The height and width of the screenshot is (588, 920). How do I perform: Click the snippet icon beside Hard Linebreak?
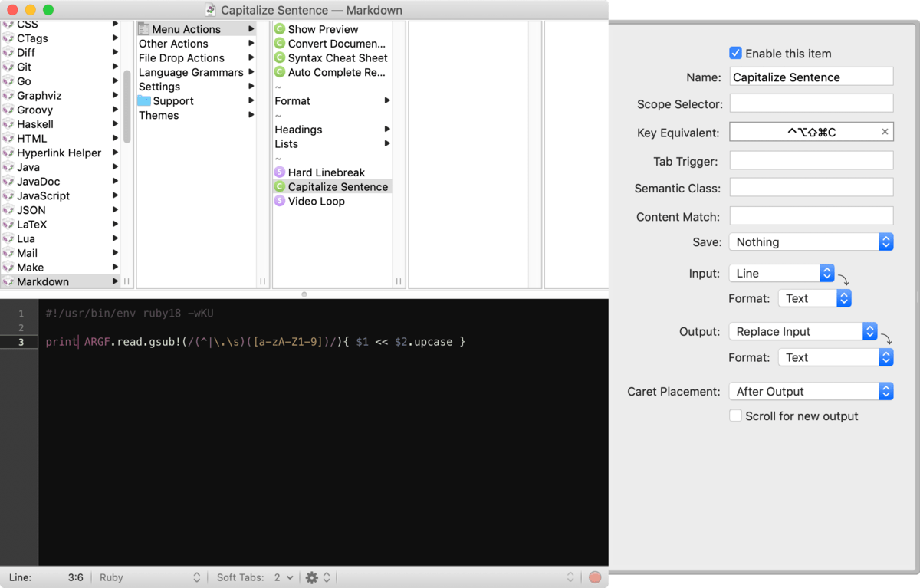(x=281, y=172)
